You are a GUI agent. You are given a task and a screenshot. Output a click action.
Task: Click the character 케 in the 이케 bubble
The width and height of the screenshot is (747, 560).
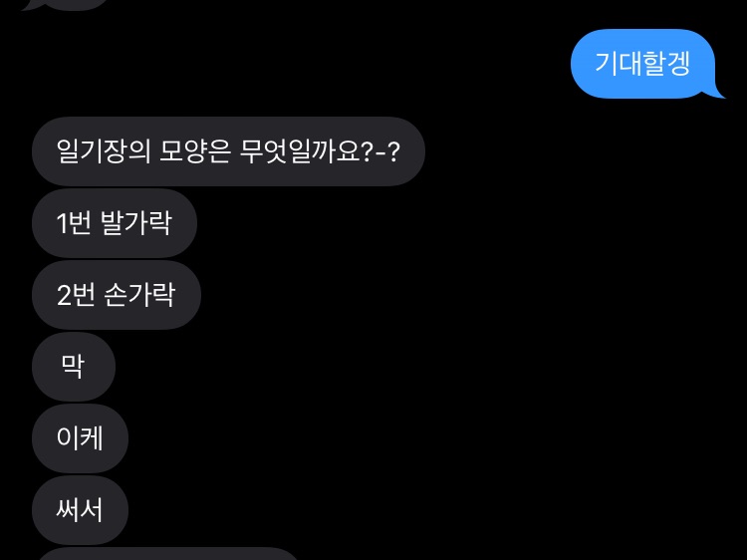point(91,438)
